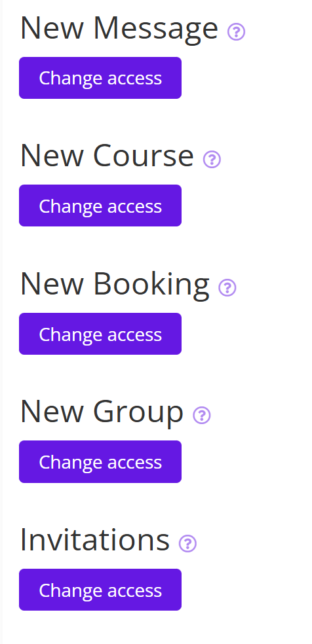View the New Message help tooltip icon
This screenshot has width=312, height=644.
pos(237,31)
